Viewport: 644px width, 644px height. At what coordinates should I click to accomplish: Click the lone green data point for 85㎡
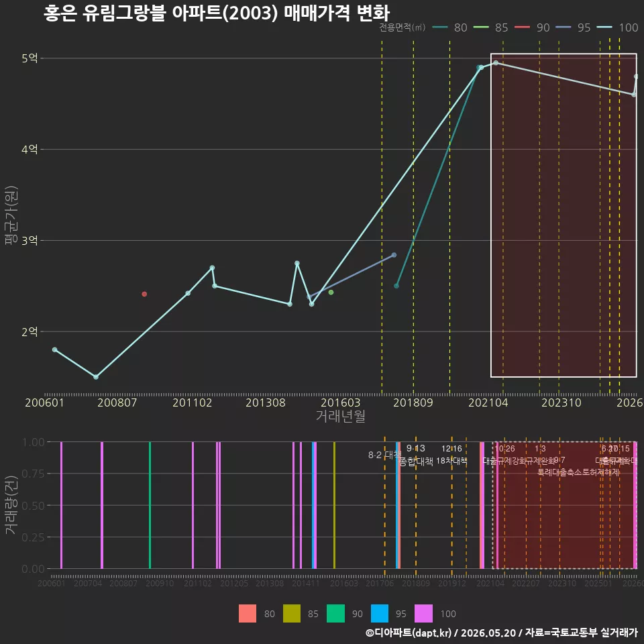pyautogui.click(x=331, y=292)
